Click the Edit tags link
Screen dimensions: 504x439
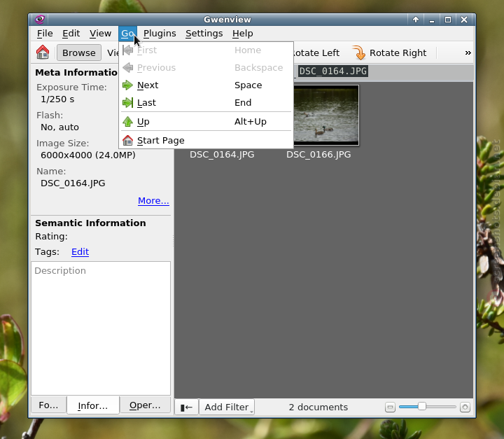[80, 252]
